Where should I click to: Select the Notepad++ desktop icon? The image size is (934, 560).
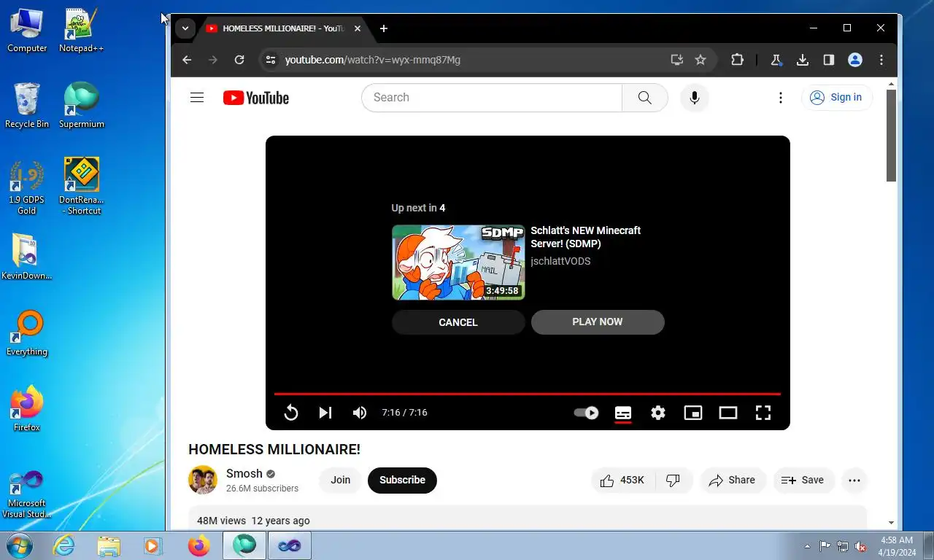pyautogui.click(x=81, y=31)
